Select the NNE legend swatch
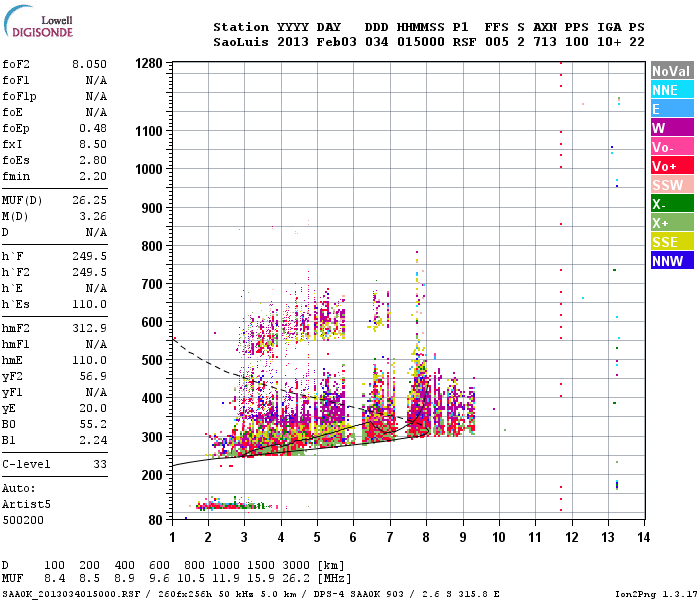The height and width of the screenshot is (600, 700). click(x=672, y=90)
